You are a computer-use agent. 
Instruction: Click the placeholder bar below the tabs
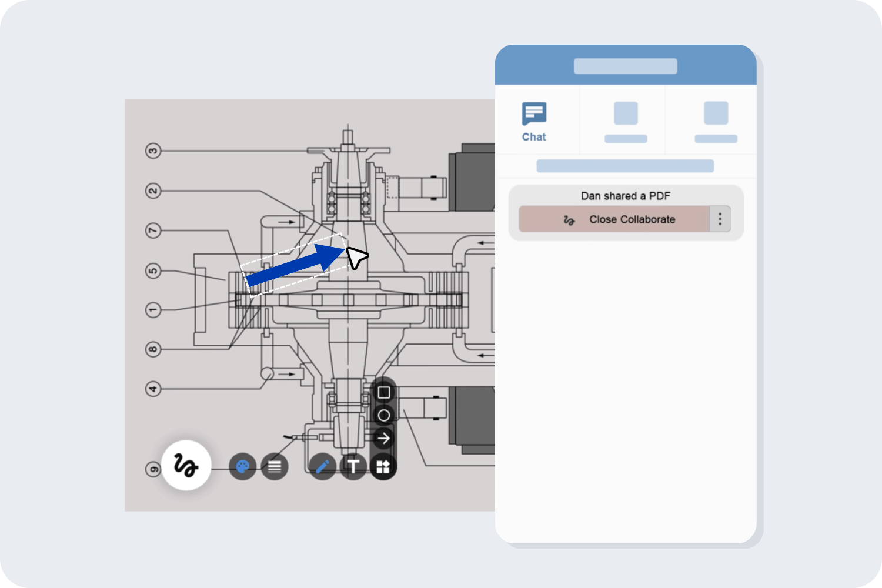tap(625, 166)
